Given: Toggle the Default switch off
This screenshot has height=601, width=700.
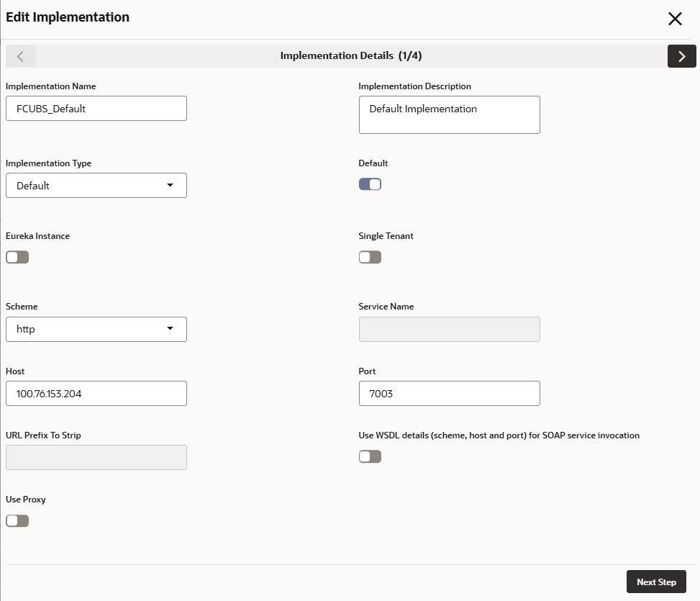Looking at the screenshot, I should coord(370,184).
